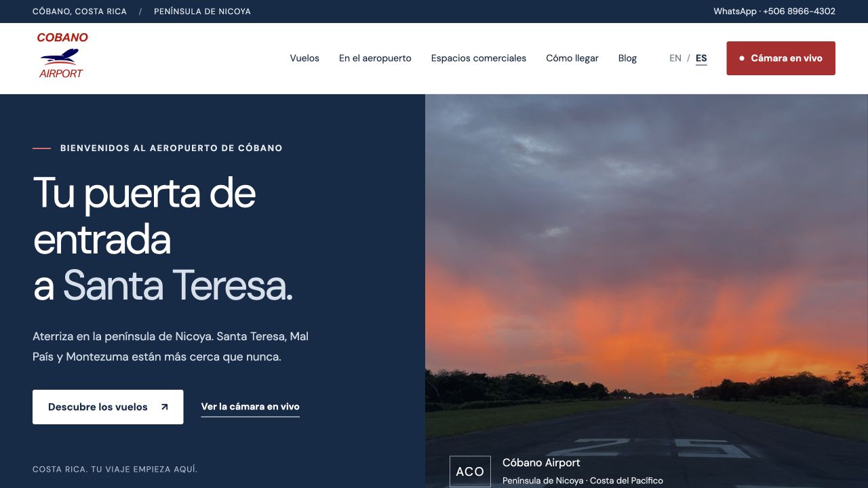This screenshot has height=488, width=868.
Task: Visit the Blog page
Action: 627,58
